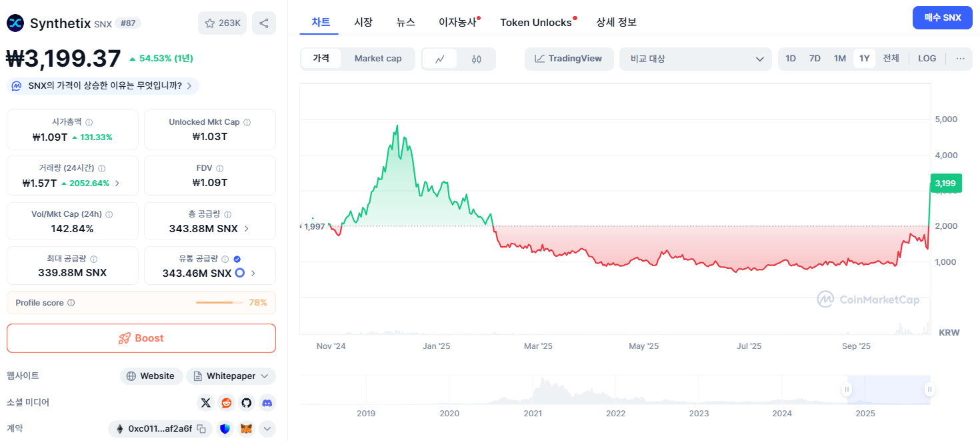Open the 비교 대상 comparison dropdown
The image size is (980, 441).
[x=695, y=59]
